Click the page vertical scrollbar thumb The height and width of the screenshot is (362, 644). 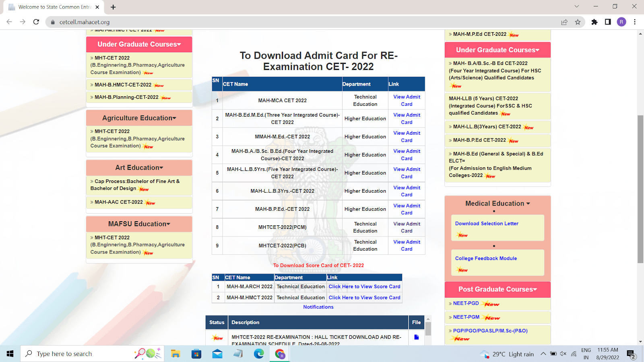point(640,189)
